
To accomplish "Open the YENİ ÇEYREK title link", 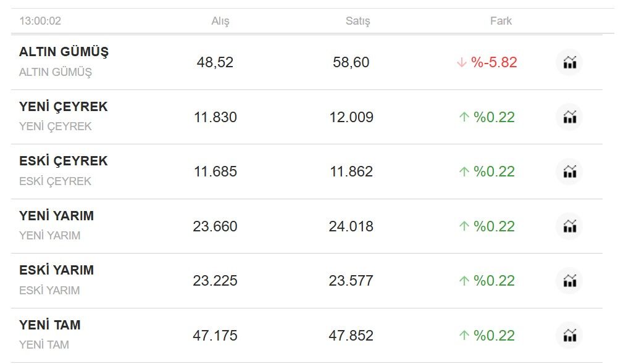I will click(x=64, y=106).
